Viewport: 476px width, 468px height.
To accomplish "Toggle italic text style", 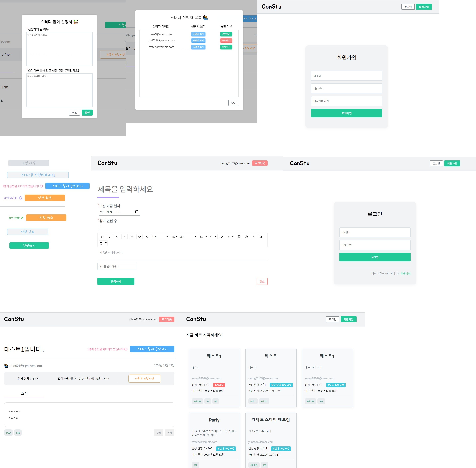I will coord(110,237).
